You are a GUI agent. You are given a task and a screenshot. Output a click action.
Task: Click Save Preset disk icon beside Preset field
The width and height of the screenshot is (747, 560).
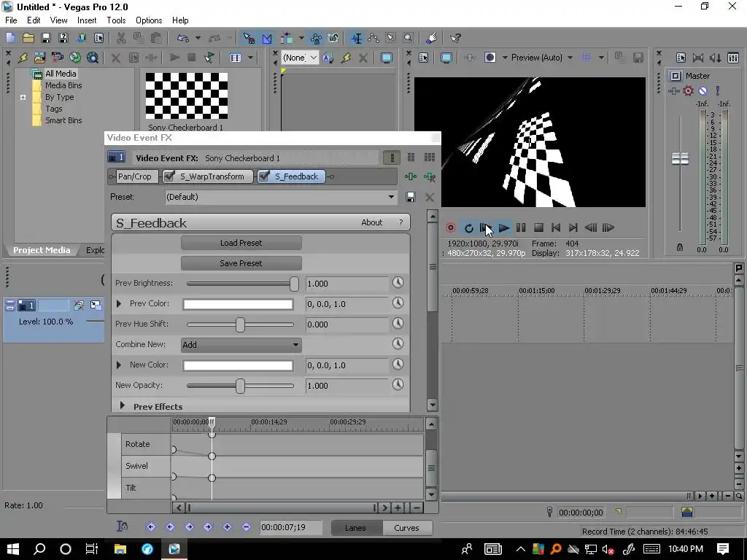pyautogui.click(x=411, y=197)
